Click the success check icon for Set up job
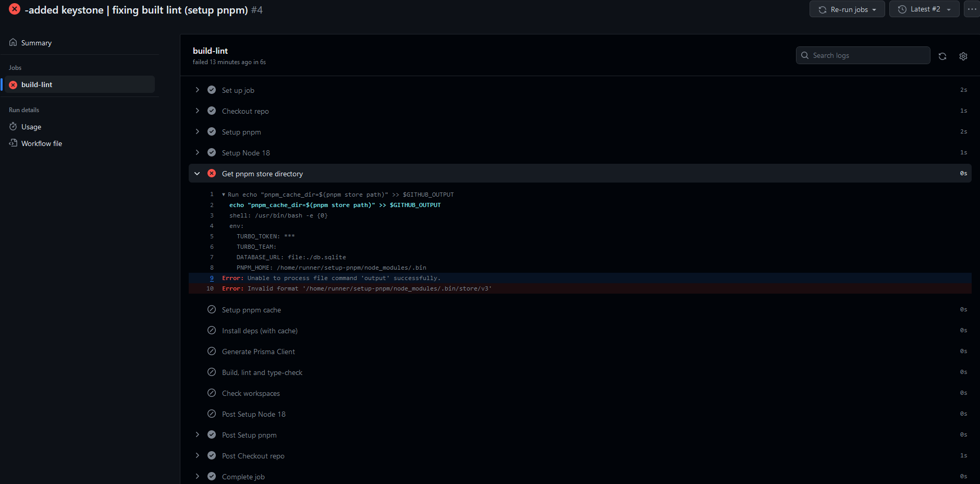This screenshot has width=980, height=484. coord(212,90)
